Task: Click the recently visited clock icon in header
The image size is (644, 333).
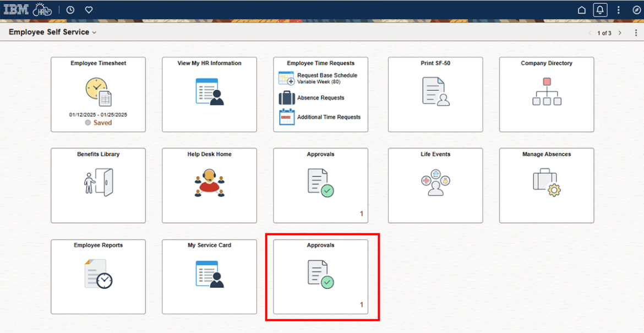Action: [70, 9]
